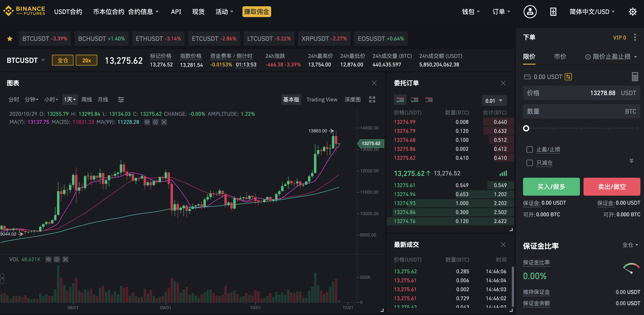
Task: Click the favorites star icon
Action: 10,39
